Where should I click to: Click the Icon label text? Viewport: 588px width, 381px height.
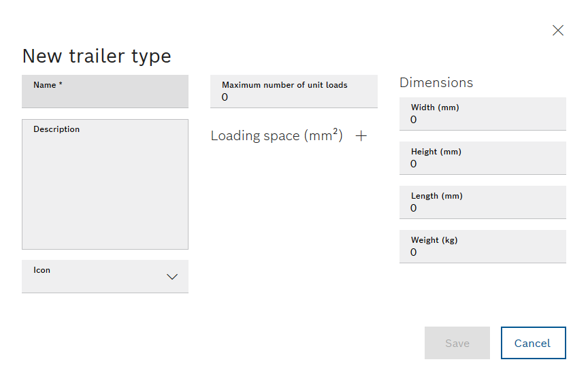42,270
